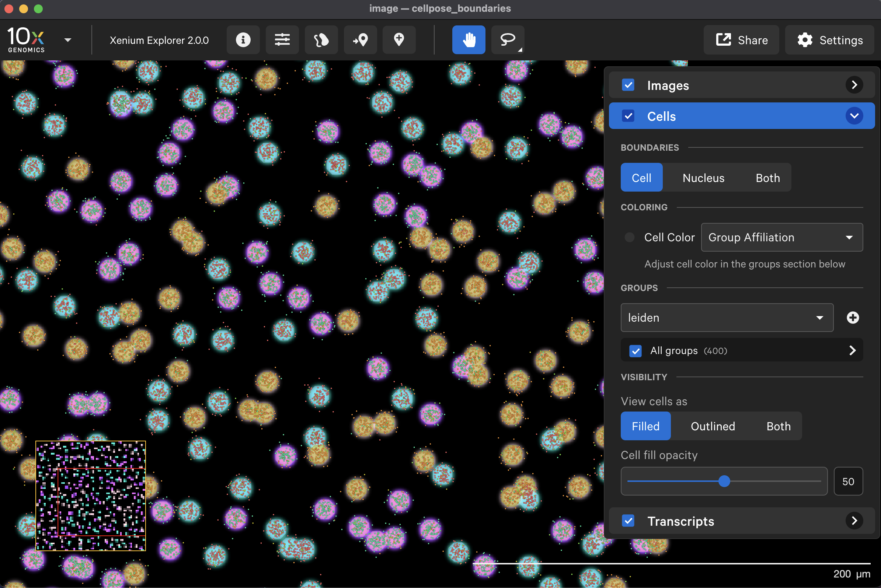Open the leiden groups dropdown
This screenshot has width=881, height=588.
[727, 318]
